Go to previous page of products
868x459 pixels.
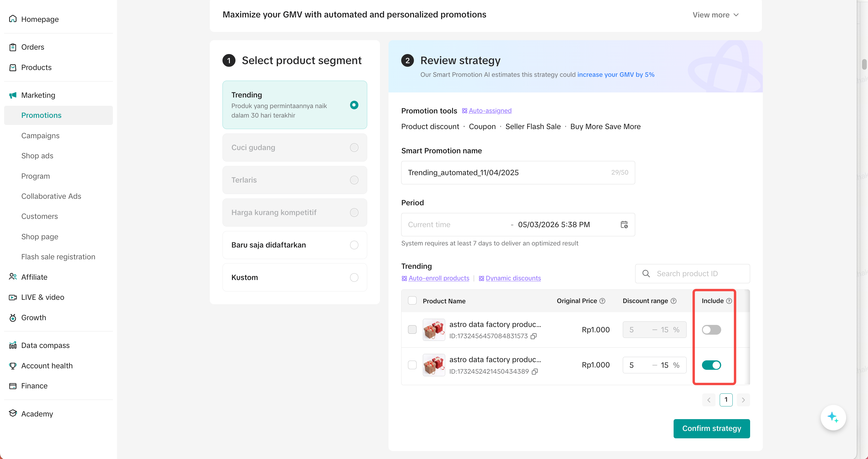(x=709, y=400)
